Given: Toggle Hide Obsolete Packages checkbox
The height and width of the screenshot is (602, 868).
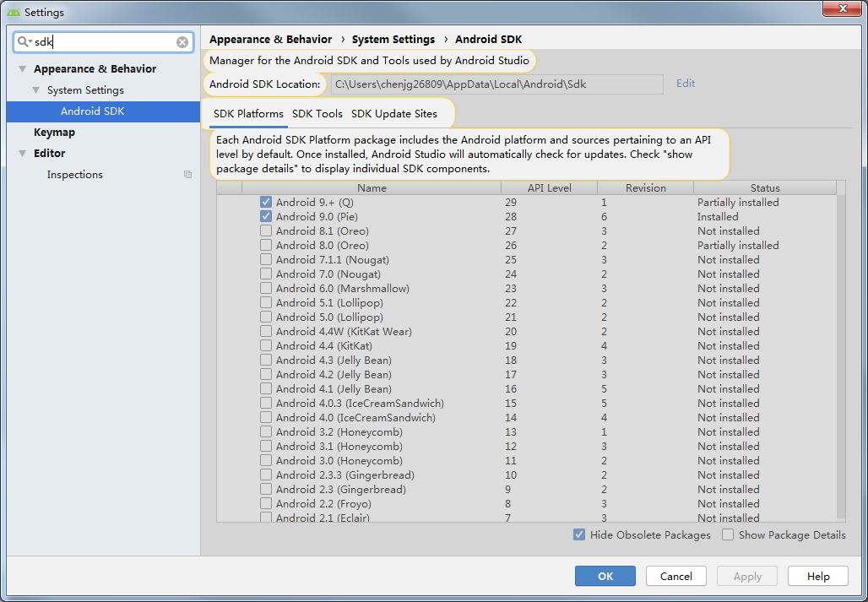Looking at the screenshot, I should (579, 535).
